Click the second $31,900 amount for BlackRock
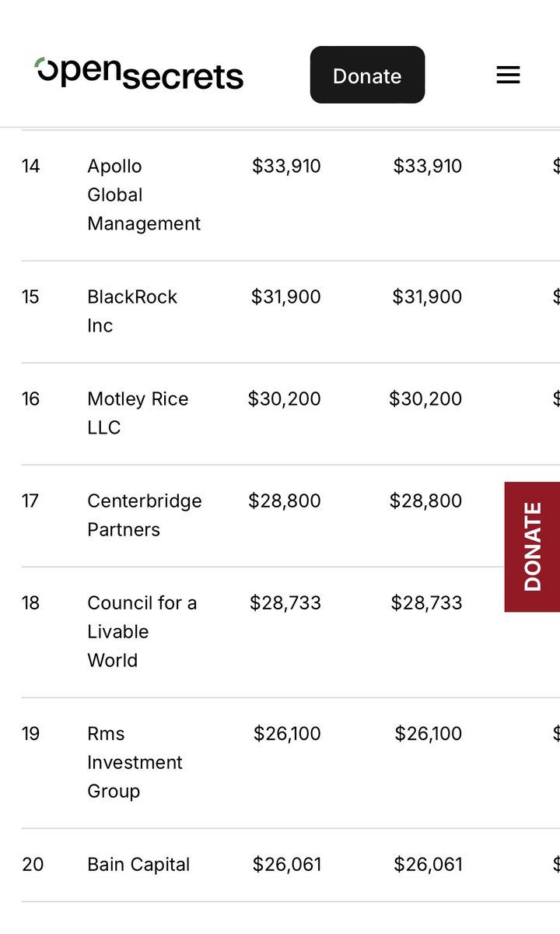The width and height of the screenshot is (560, 934). [x=427, y=297]
